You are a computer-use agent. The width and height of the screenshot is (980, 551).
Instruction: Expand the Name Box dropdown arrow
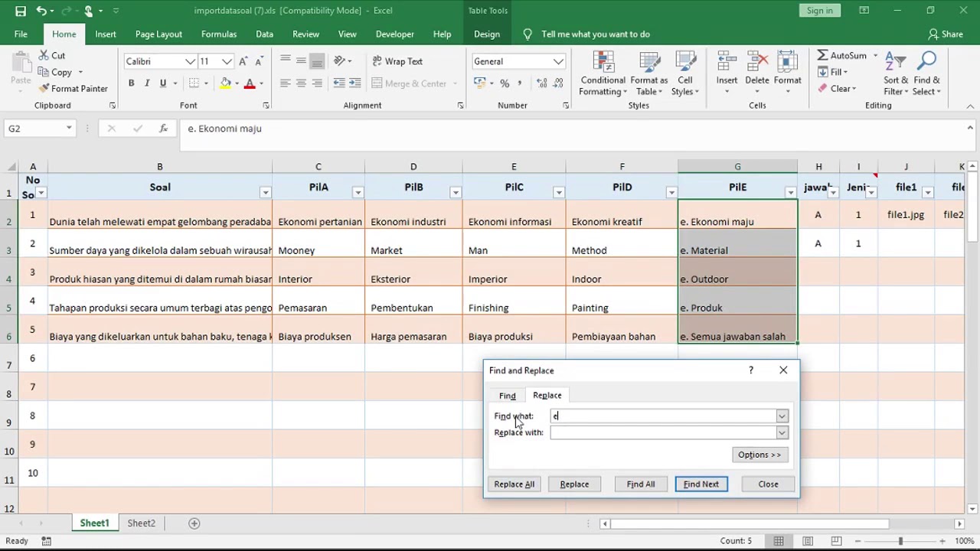[x=69, y=129]
